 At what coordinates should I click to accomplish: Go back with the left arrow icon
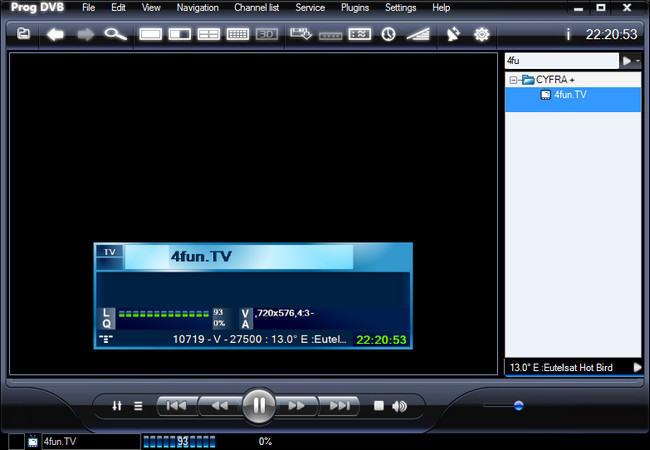point(55,34)
